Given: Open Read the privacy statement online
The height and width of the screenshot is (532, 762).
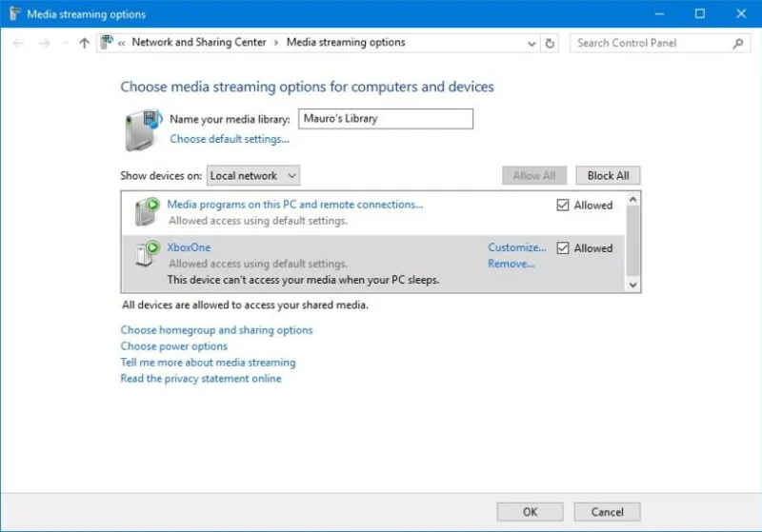Looking at the screenshot, I should point(201,379).
